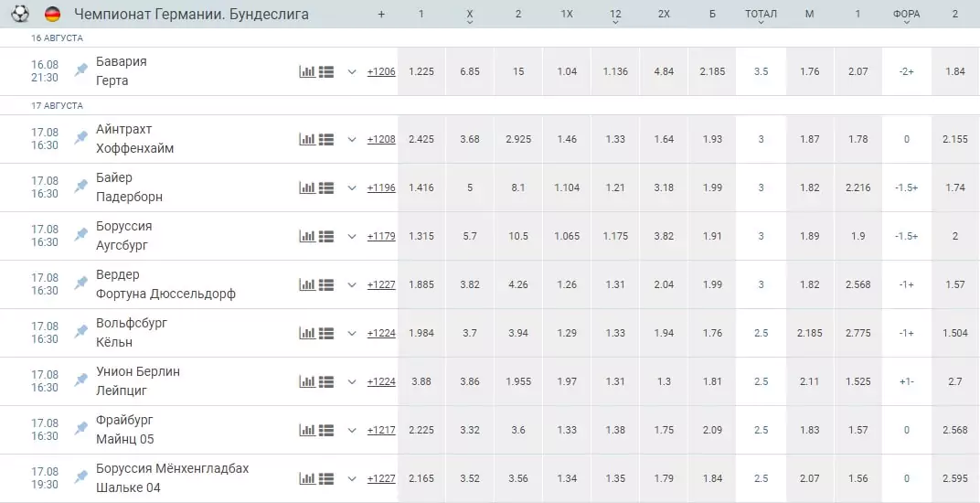This screenshot has height=503, width=980.
Task: Open list view icon for Фрайбург – Майнц 05
Action: coord(325,430)
